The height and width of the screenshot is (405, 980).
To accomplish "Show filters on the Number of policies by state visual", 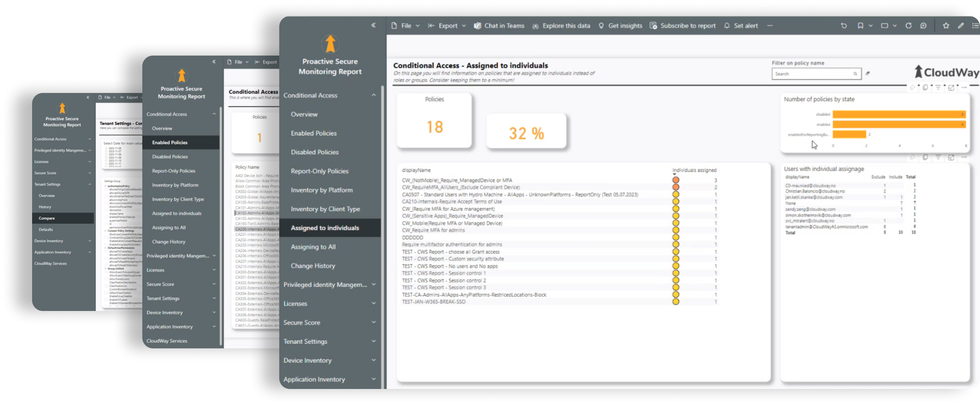I will [x=938, y=88].
